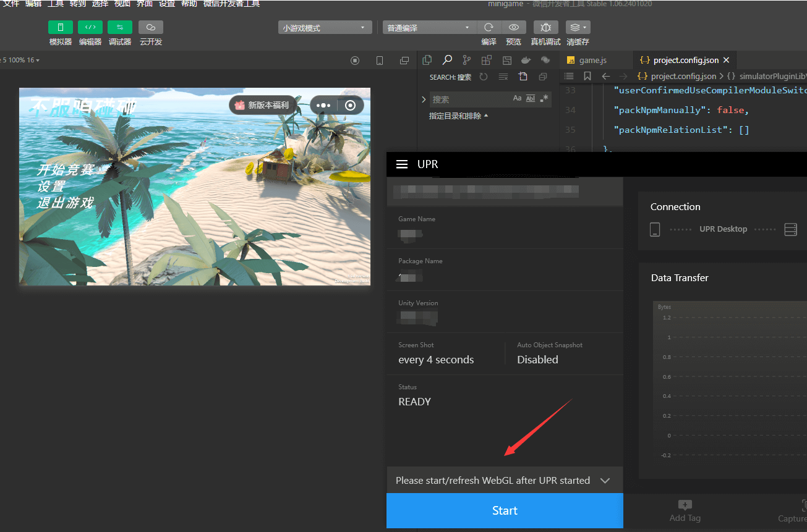807x532 pixels.
Task: Toggle match case Aa in search box
Action: click(x=518, y=99)
